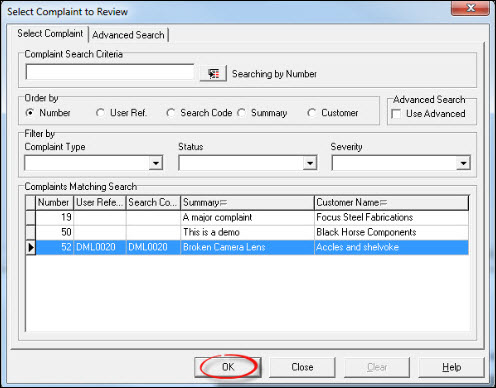Image resolution: width=496 pixels, height=388 pixels.
Task: Select complaint number 50 cell
Action: point(55,232)
